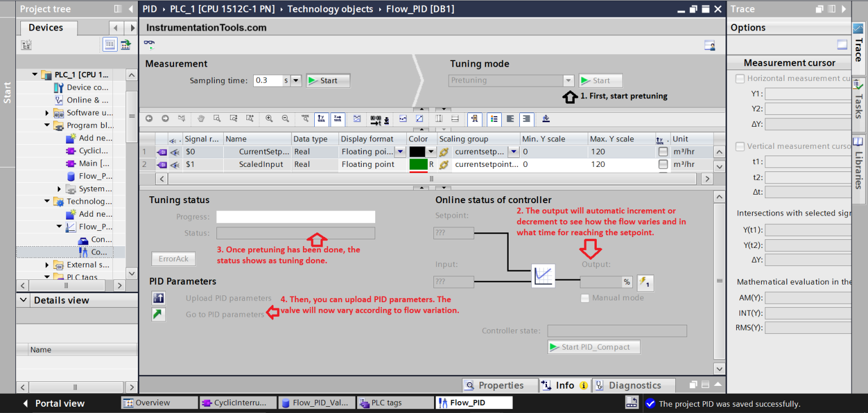
Task: Click the Sampling time input field
Action: pyautogui.click(x=267, y=81)
